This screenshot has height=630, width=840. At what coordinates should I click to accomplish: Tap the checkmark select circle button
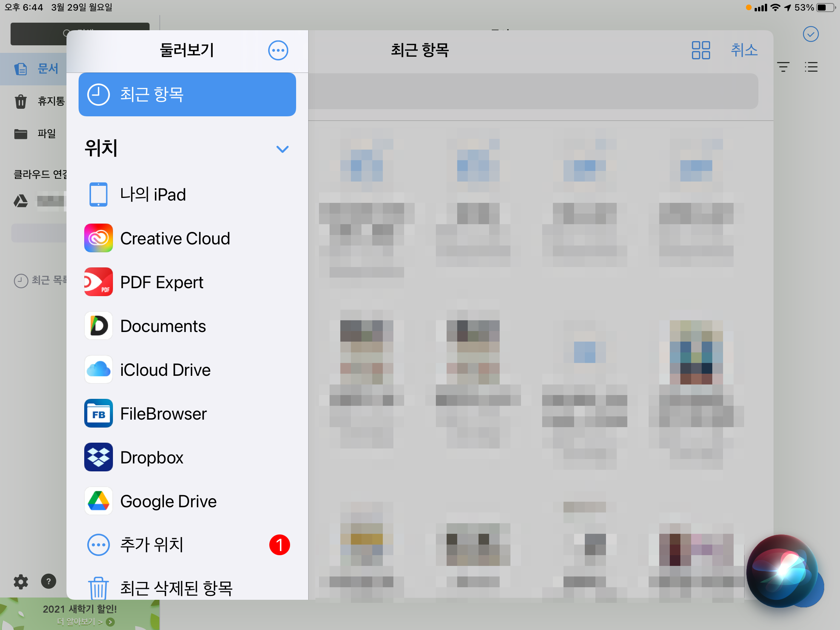point(811,34)
